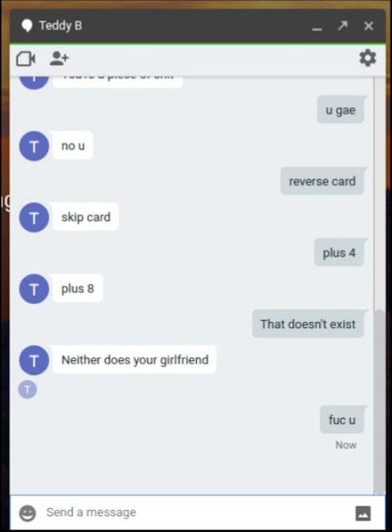Click the 'That doesn't exist' message

coord(308,324)
